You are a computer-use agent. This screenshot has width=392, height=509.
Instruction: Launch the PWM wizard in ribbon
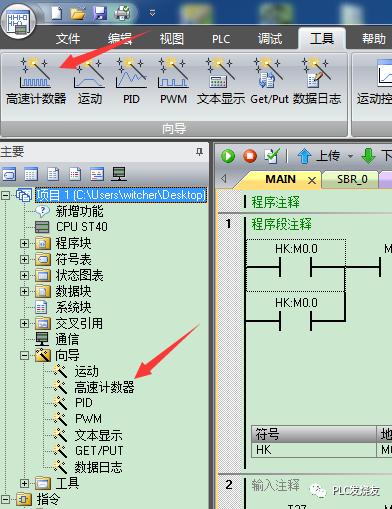coord(173,81)
